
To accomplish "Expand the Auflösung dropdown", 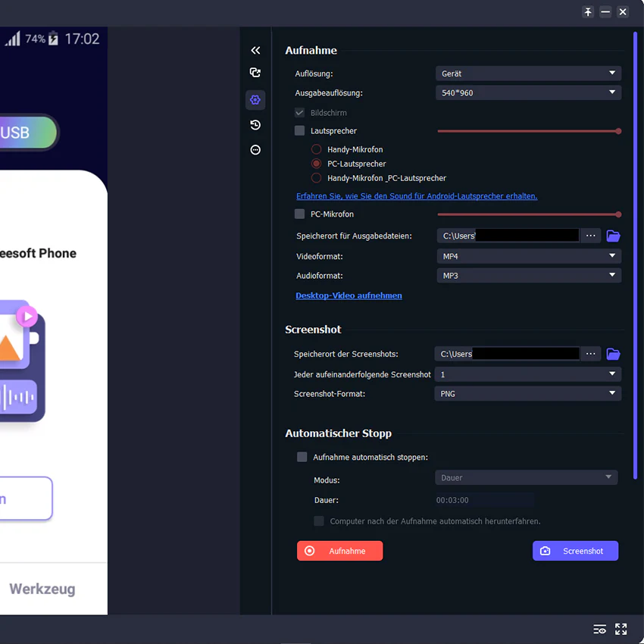I will 528,73.
